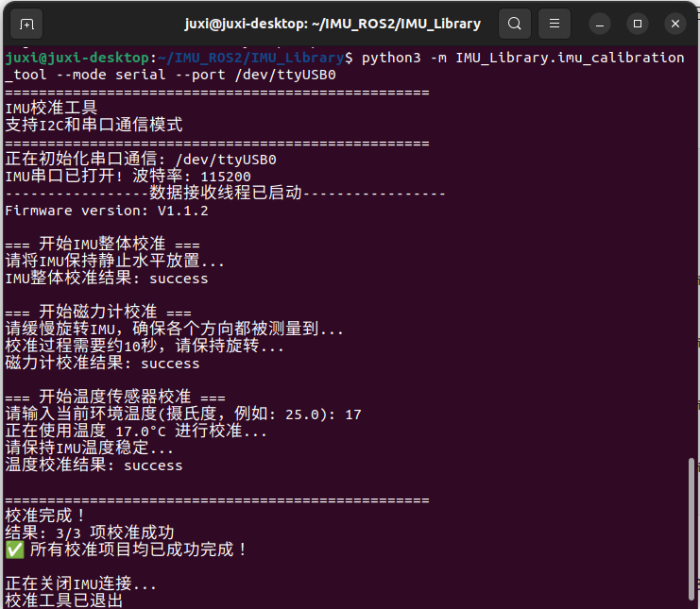Image resolution: width=700 pixels, height=609 pixels.
Task: Open the terminal search
Action: 514,24
